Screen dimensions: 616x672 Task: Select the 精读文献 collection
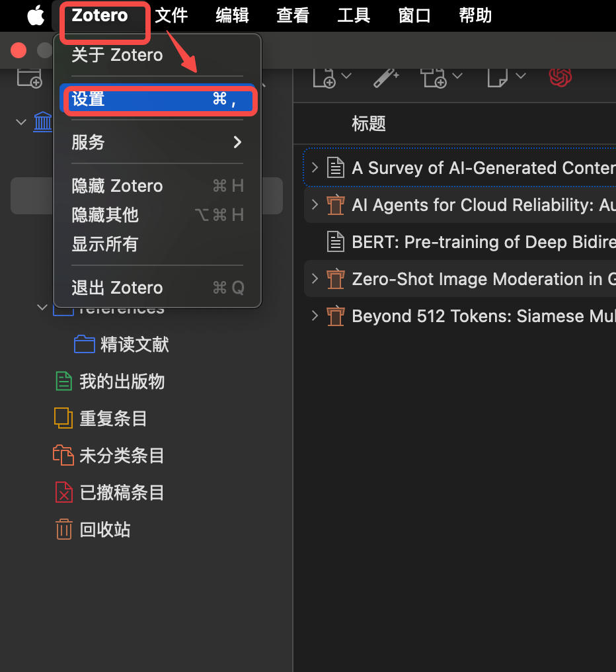point(135,345)
